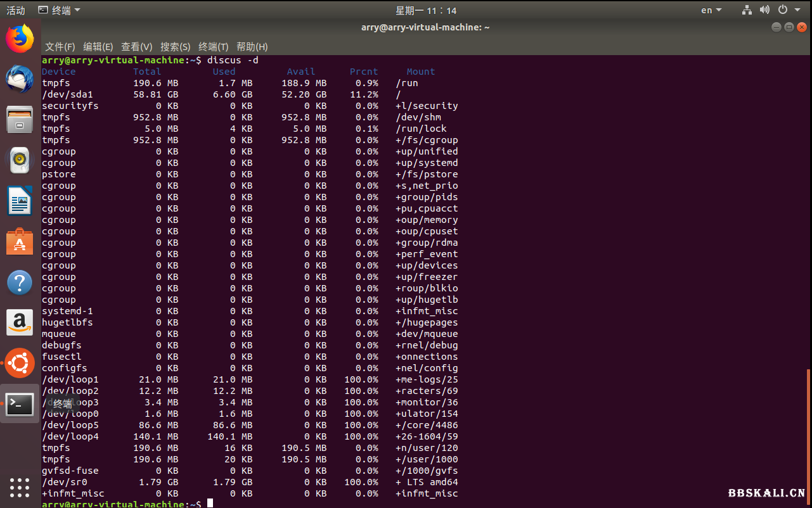Launch LibreOffice Writer from the dock
Image resolution: width=812 pixels, height=508 pixels.
pyautogui.click(x=20, y=201)
